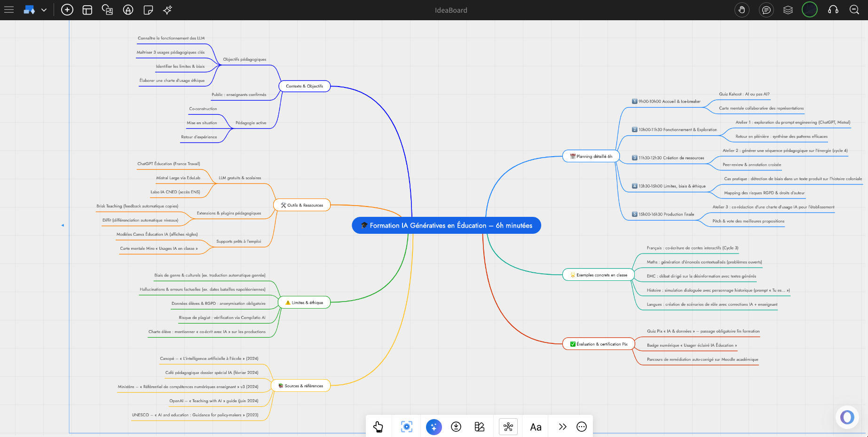This screenshot has height=437, width=868.
Task: Select the pointer hand tool in bottom toolbar
Action: [x=378, y=427]
